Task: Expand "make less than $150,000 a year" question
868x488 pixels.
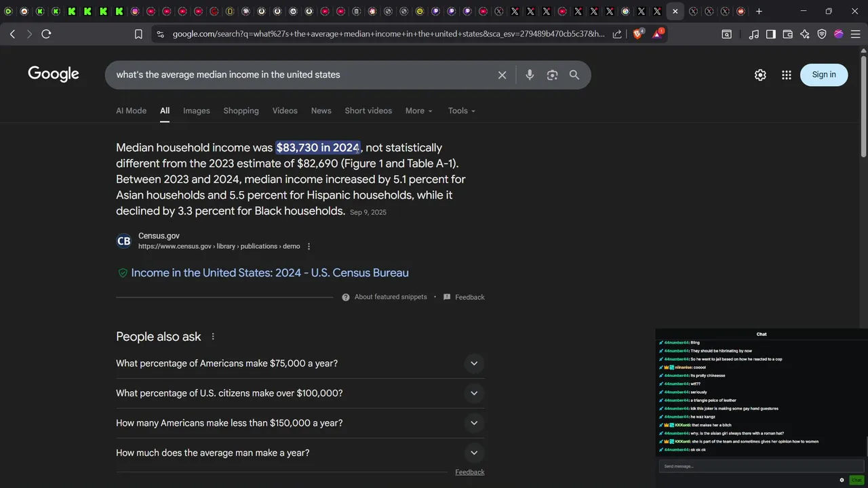Action: point(300,423)
